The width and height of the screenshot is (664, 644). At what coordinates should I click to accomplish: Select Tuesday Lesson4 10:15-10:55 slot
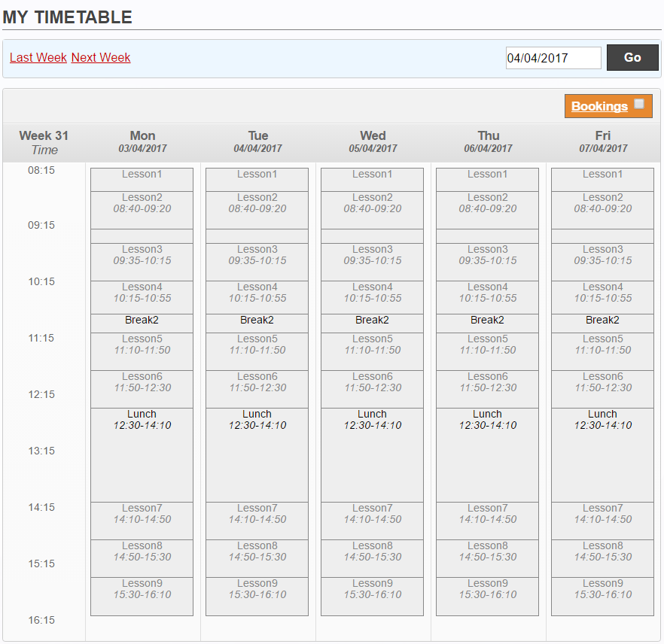coord(257,297)
